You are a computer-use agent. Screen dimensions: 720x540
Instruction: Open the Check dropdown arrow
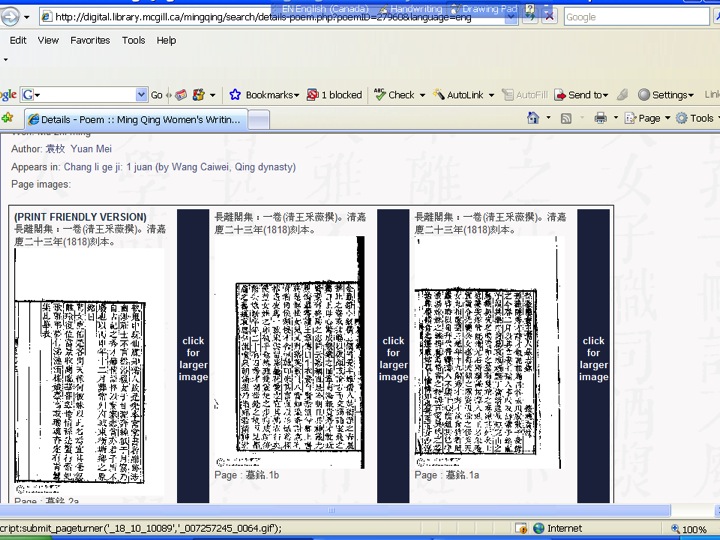coord(422,96)
